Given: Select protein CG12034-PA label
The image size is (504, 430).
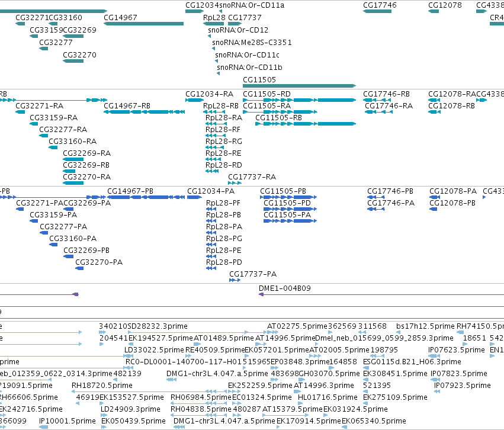Looking at the screenshot, I should coord(211,191).
